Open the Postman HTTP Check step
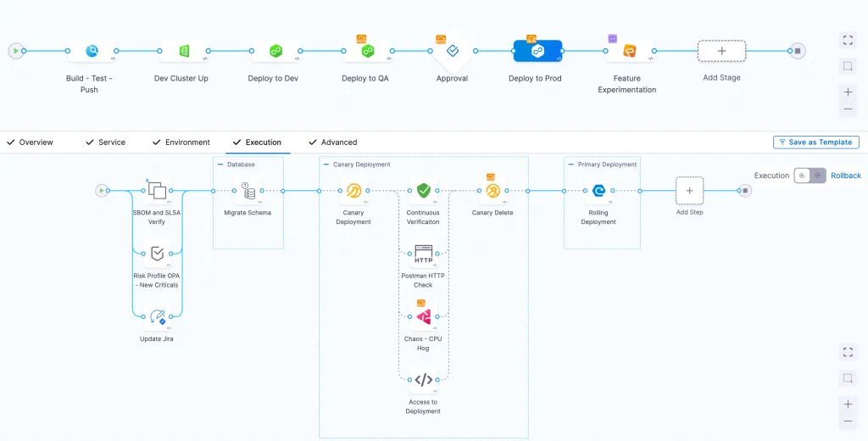 424,254
